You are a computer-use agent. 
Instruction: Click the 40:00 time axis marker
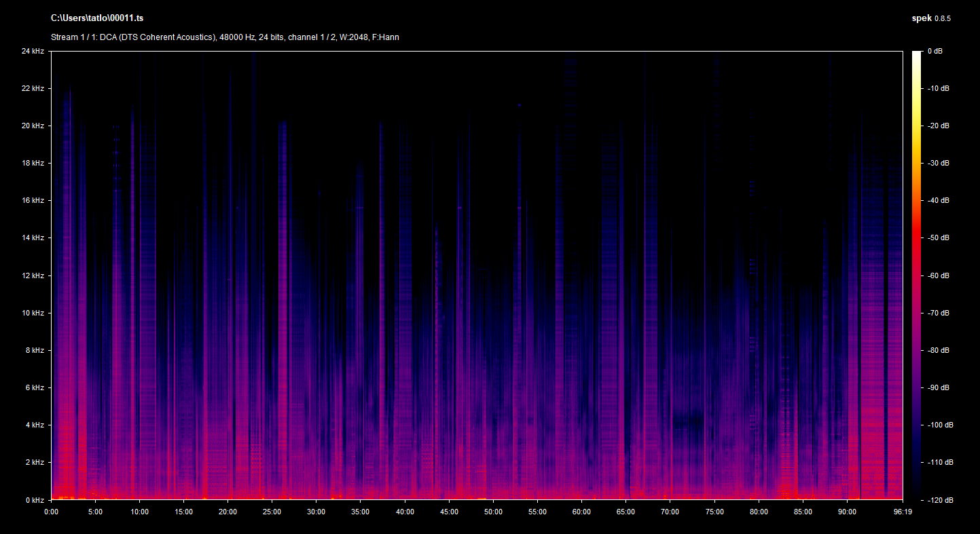[405, 512]
